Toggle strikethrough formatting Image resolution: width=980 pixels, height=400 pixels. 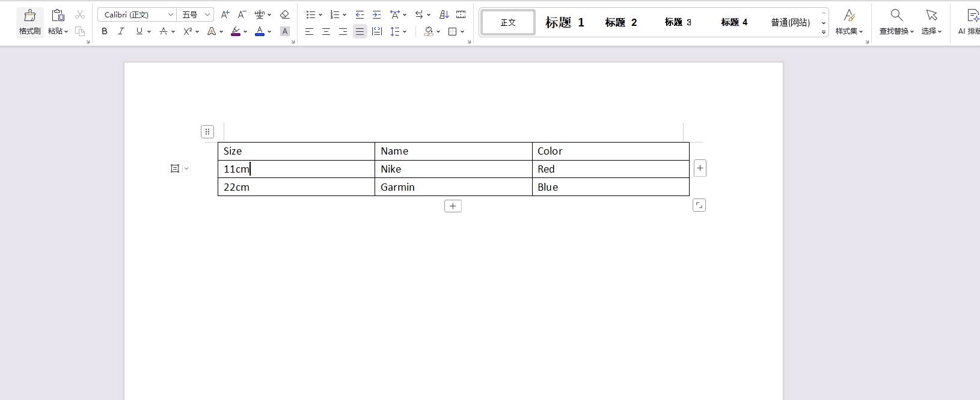[164, 31]
